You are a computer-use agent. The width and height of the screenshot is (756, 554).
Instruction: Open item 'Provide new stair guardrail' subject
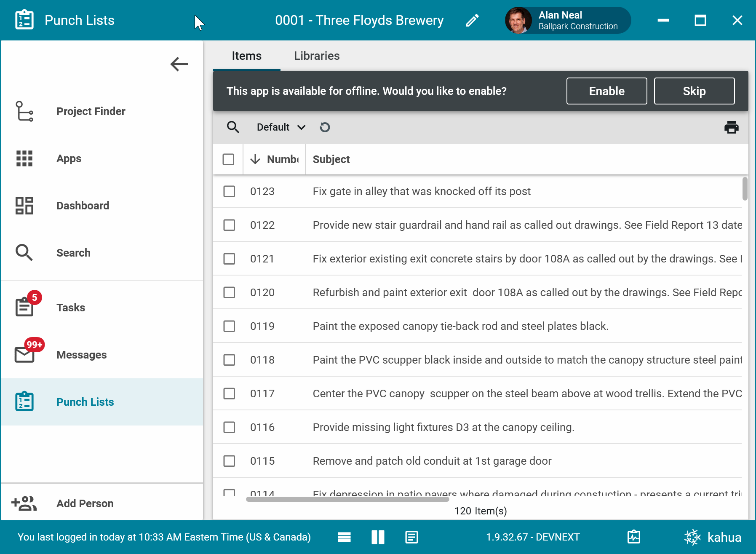tap(527, 225)
